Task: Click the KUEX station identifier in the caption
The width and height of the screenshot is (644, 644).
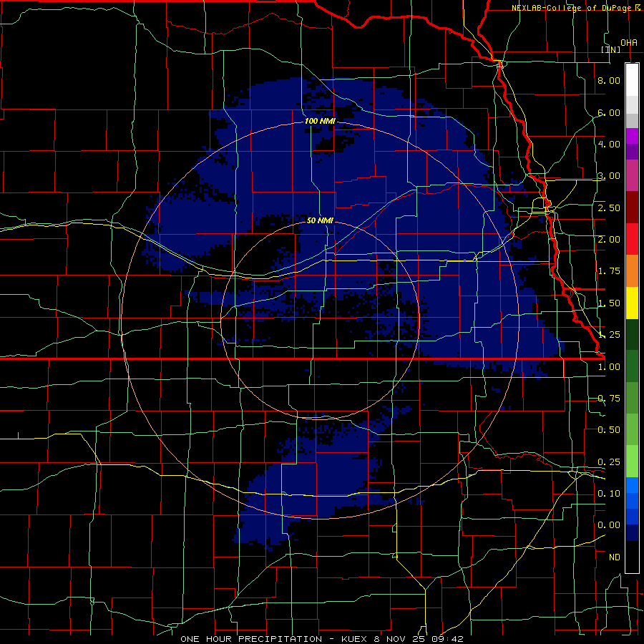Action: click(356, 639)
